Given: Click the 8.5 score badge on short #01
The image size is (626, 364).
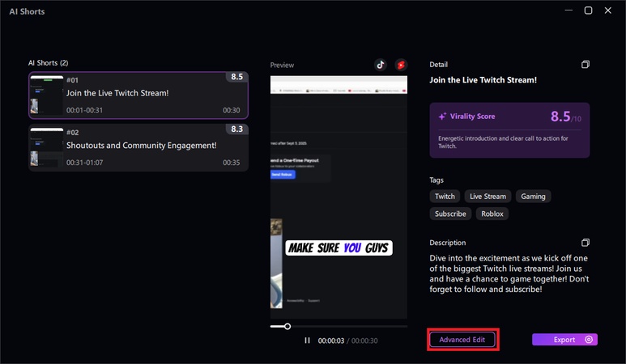Looking at the screenshot, I should [x=236, y=77].
